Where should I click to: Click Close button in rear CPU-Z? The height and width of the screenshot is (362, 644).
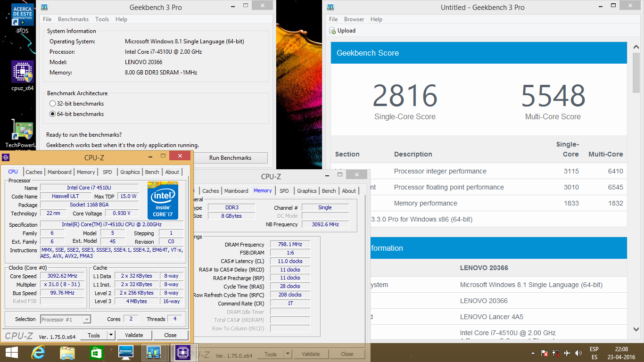(347, 354)
